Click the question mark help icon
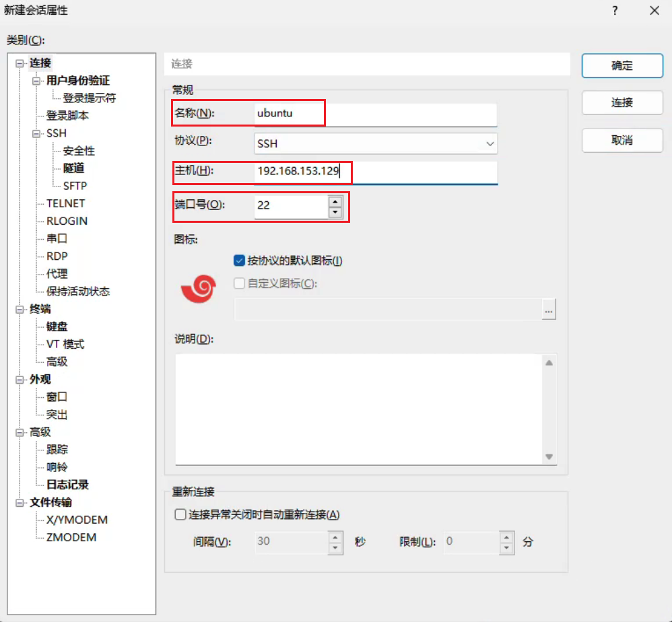This screenshot has width=672, height=622. click(615, 11)
